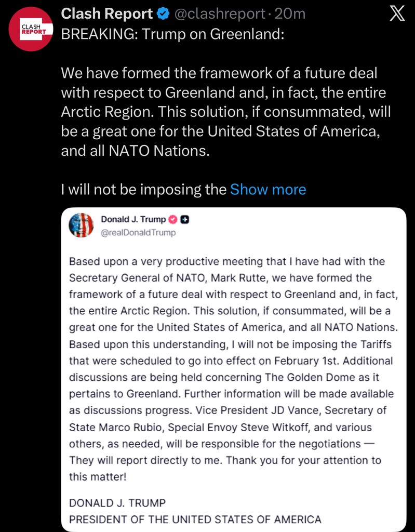Click the "DONALD J. TRUMP" signature line
Screen dimensions: 415x532
click(117, 502)
